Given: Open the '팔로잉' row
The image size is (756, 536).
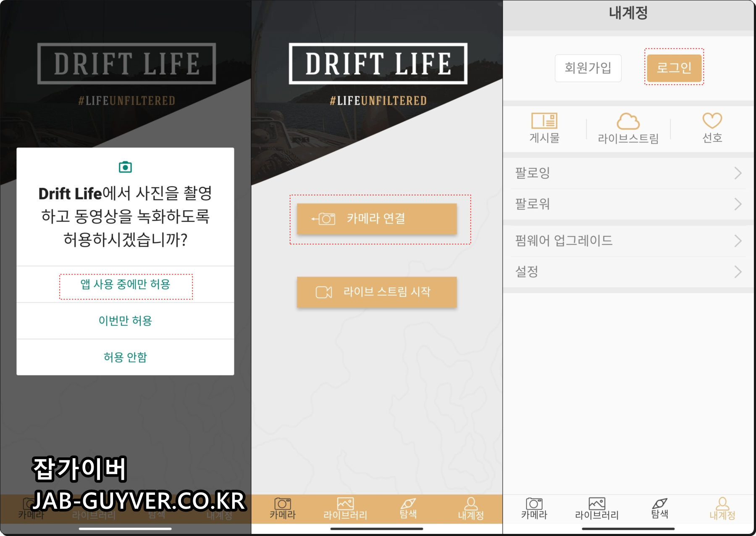Looking at the screenshot, I should [628, 173].
